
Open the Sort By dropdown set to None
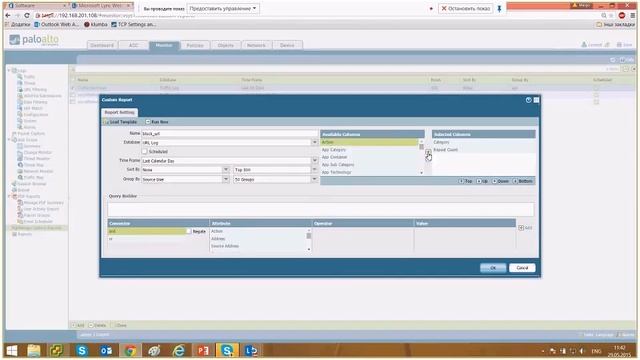(226, 169)
